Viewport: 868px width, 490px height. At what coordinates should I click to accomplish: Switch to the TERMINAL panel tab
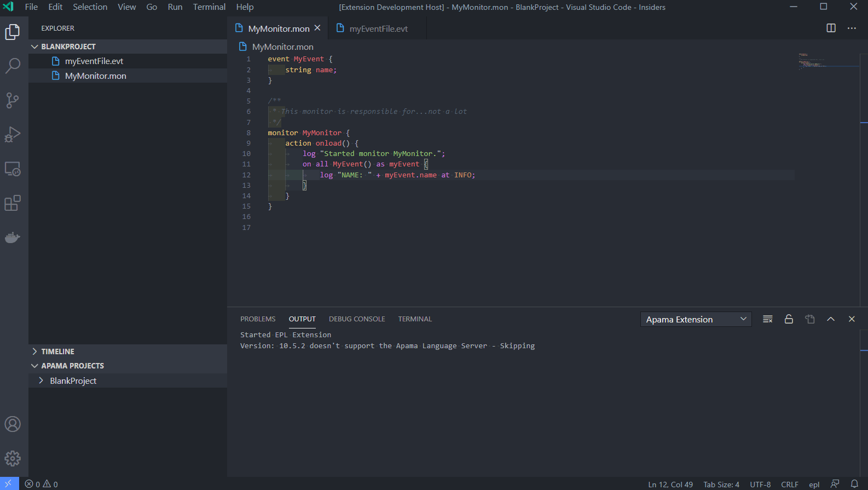click(415, 319)
